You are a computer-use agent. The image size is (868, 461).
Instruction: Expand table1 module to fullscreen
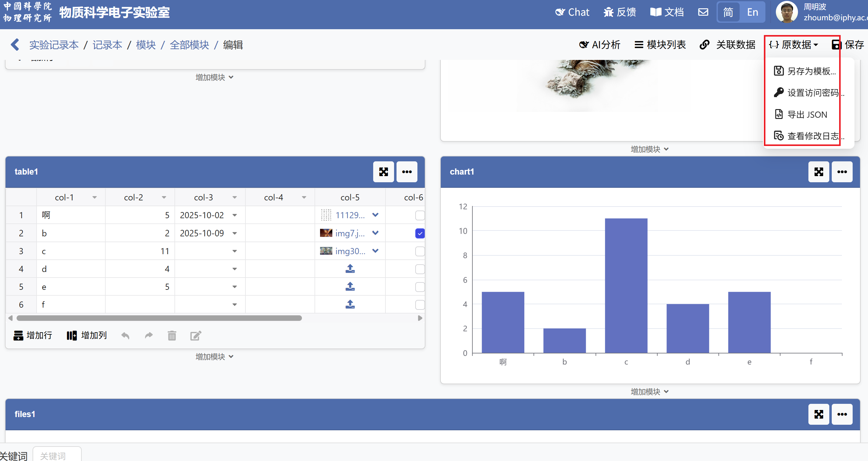pos(383,172)
